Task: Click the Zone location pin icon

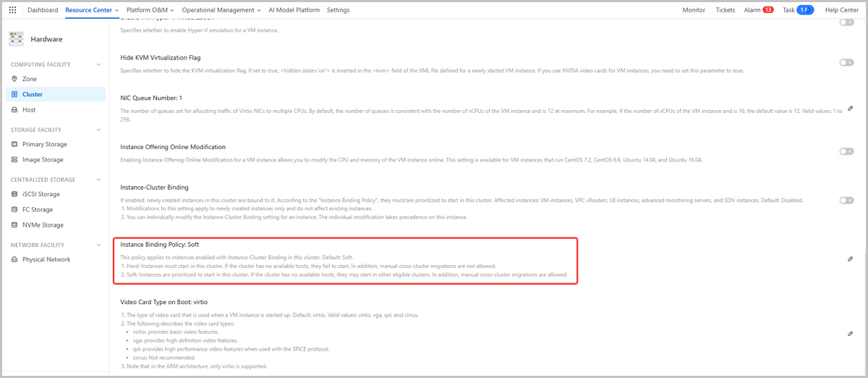Action: coord(14,79)
